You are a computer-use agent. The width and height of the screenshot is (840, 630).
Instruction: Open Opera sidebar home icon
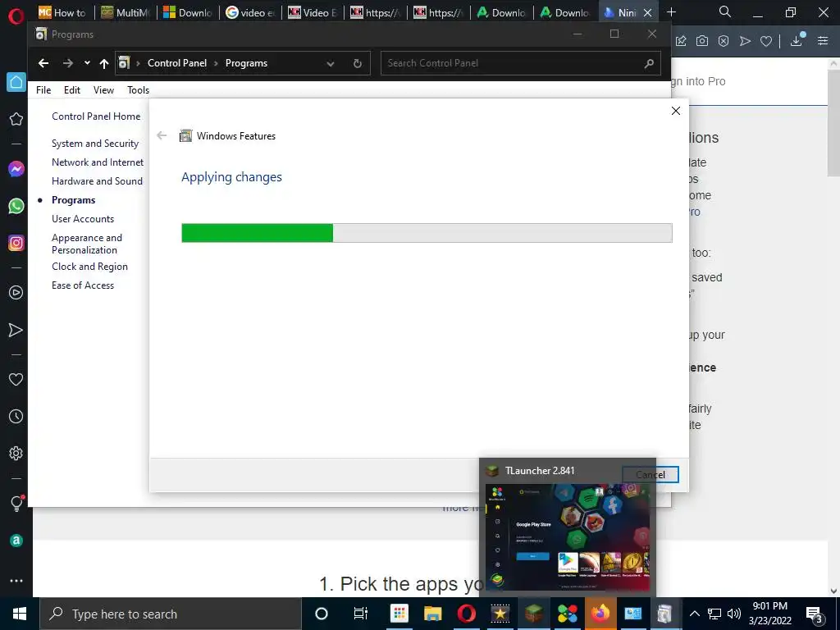(x=16, y=82)
